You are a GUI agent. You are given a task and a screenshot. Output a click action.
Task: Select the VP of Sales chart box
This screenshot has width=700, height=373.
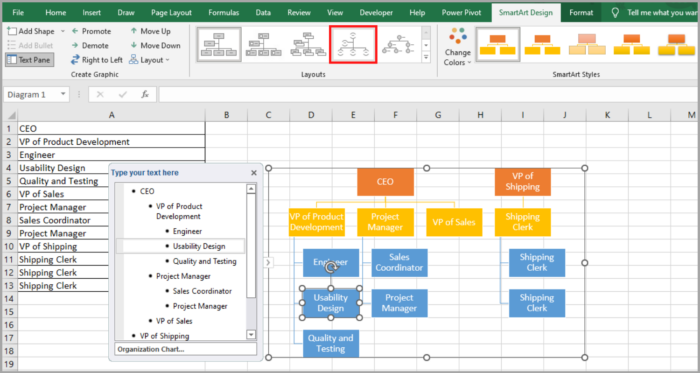[x=454, y=222]
